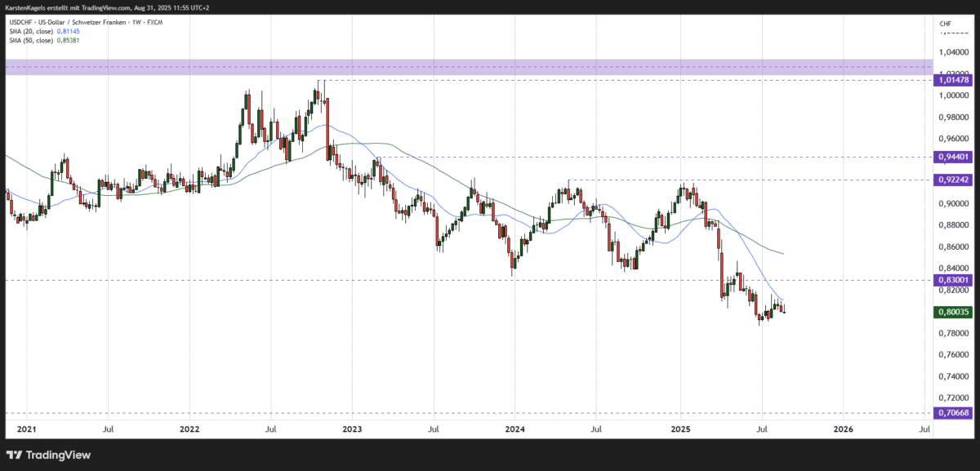Open the FXCM data source selector
The width and height of the screenshot is (980, 471).
pos(154,22)
